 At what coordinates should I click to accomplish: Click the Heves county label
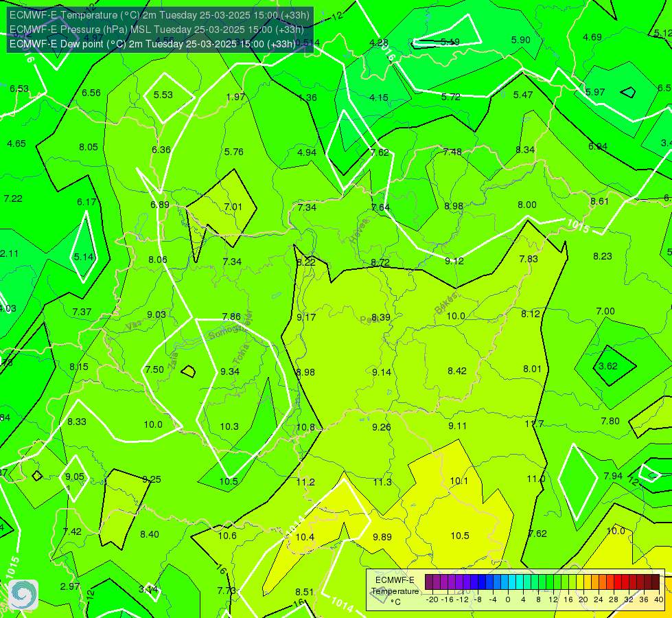(x=359, y=231)
